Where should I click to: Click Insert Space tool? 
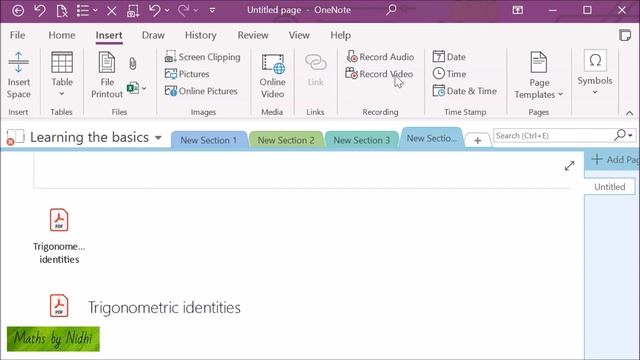18,76
